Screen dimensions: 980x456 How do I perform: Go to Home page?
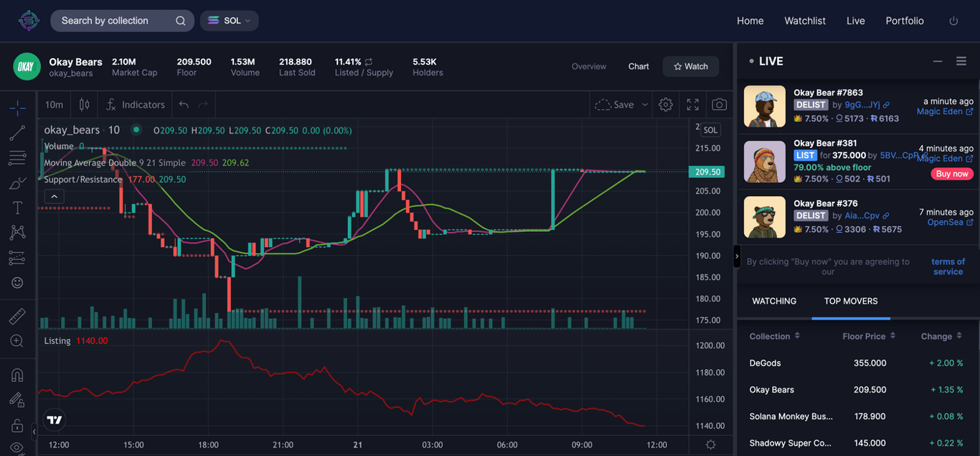[750, 21]
